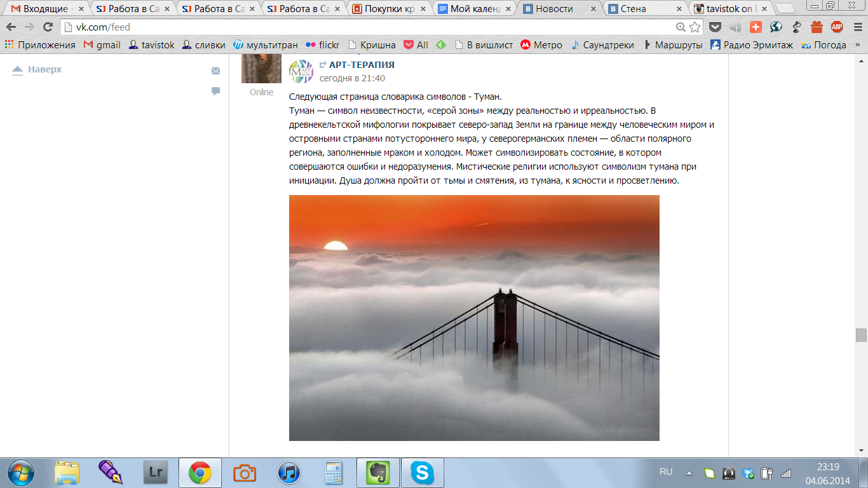Open the АРТ-ТЕРАПИЯ group avatar
The image size is (868, 488).
pos(301,71)
